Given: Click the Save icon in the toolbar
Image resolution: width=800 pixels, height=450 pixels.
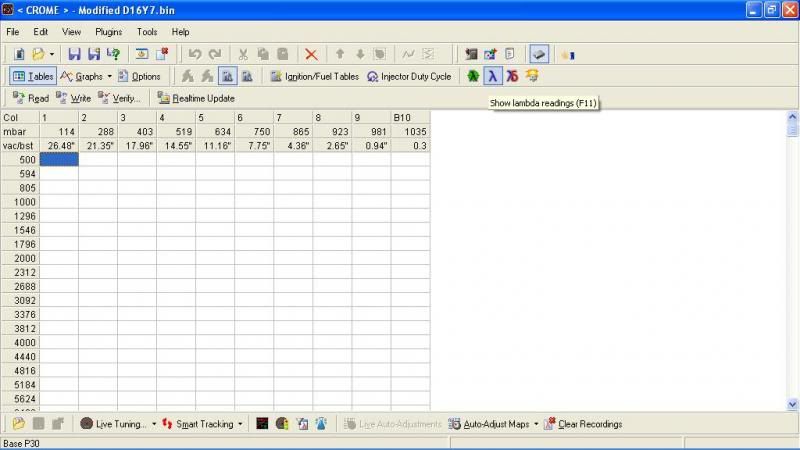Looking at the screenshot, I should tap(74, 54).
